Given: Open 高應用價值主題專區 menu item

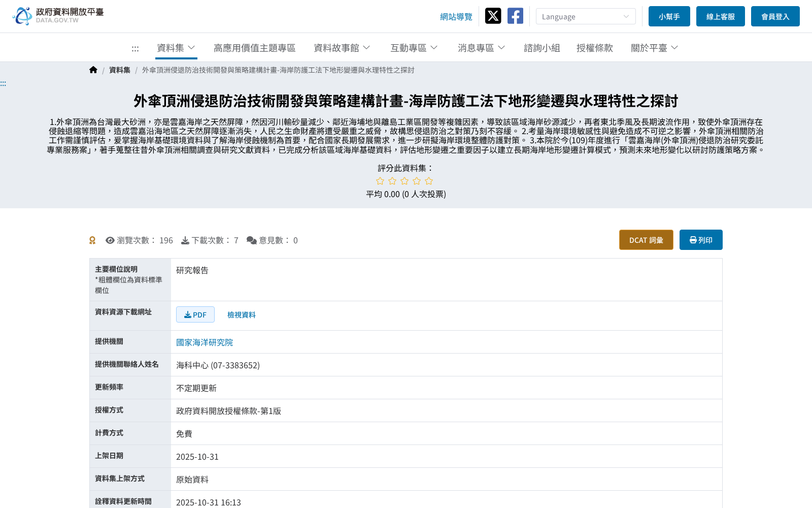Looking at the screenshot, I should click(x=255, y=48).
